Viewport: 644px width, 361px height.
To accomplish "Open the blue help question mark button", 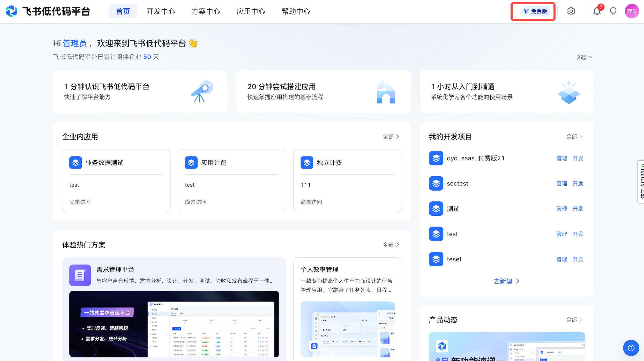I will click(x=631, y=348).
